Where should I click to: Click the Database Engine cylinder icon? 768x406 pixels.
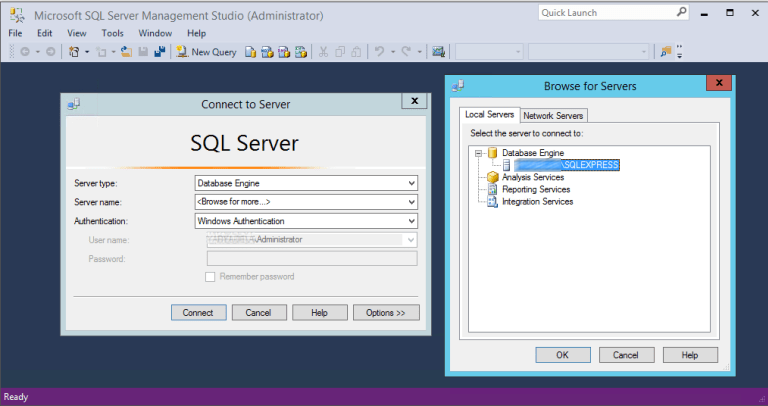coord(493,153)
